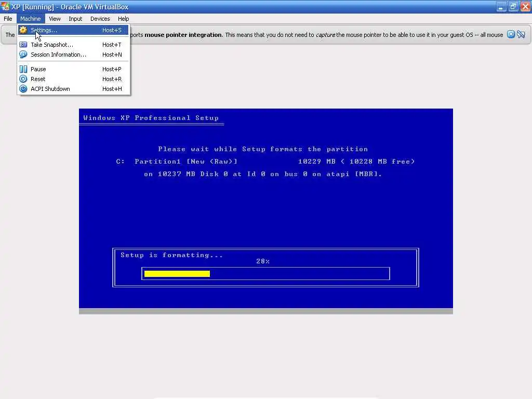Image resolution: width=532 pixels, height=399 pixels.
Task: Dismiss the mouse integration notification
Action: (x=511, y=34)
